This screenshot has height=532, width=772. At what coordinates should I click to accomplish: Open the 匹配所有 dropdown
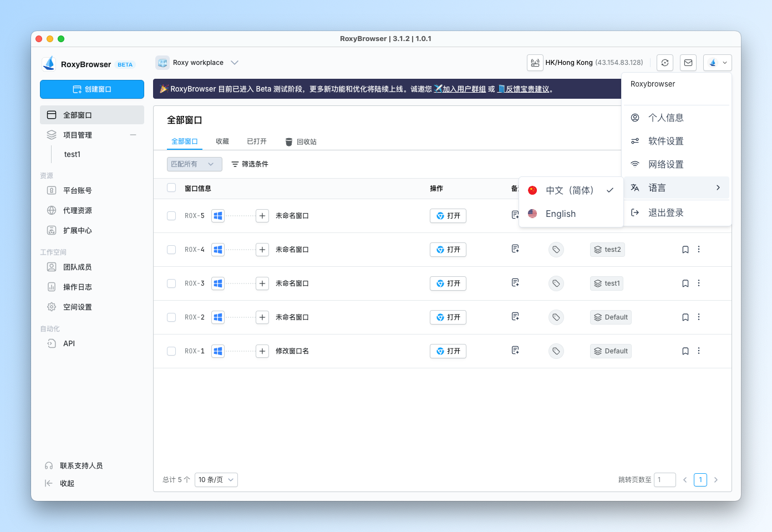[x=195, y=164]
